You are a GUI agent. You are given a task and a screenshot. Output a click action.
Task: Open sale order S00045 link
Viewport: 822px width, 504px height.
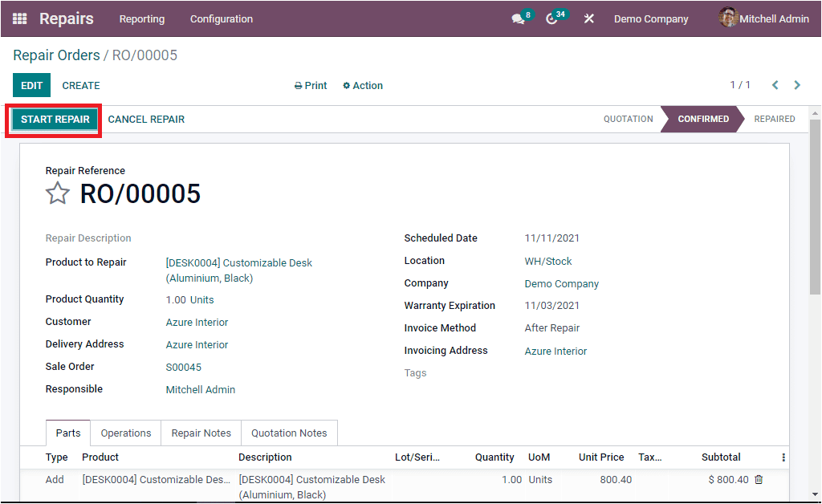click(184, 368)
